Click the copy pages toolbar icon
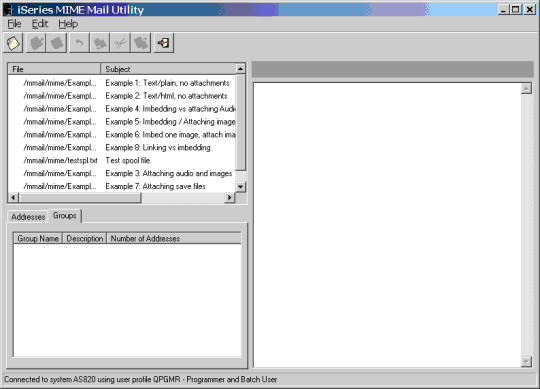 pyautogui.click(x=100, y=43)
